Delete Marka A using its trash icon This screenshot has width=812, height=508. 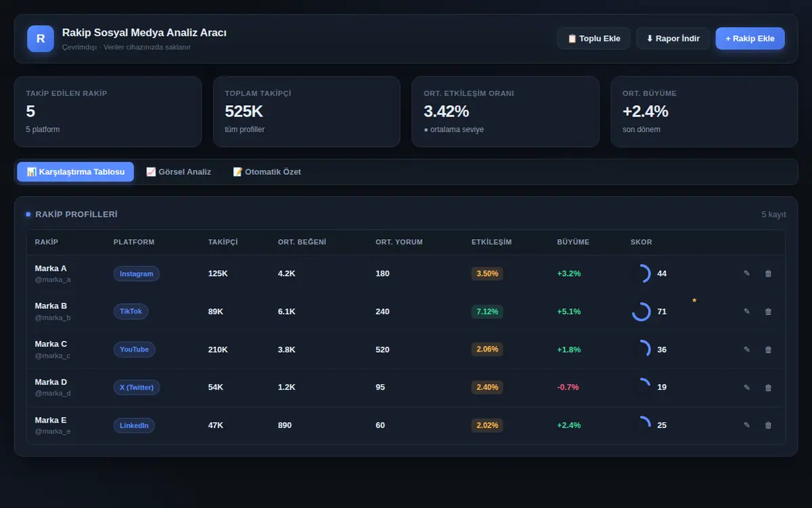point(768,274)
